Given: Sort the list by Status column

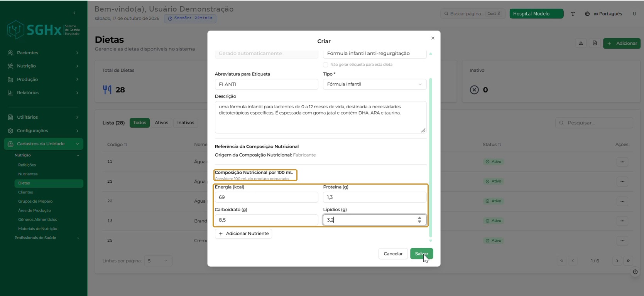Looking at the screenshot, I should click(492, 145).
